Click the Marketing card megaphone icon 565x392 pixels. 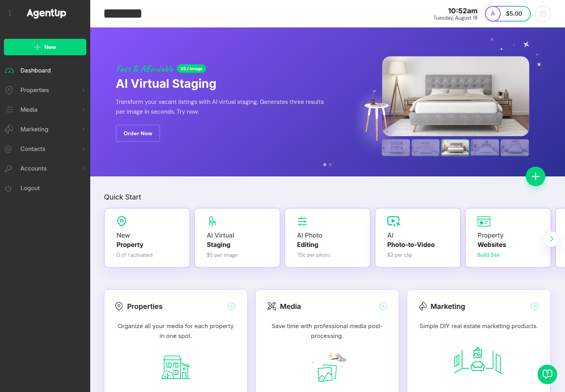tap(423, 306)
